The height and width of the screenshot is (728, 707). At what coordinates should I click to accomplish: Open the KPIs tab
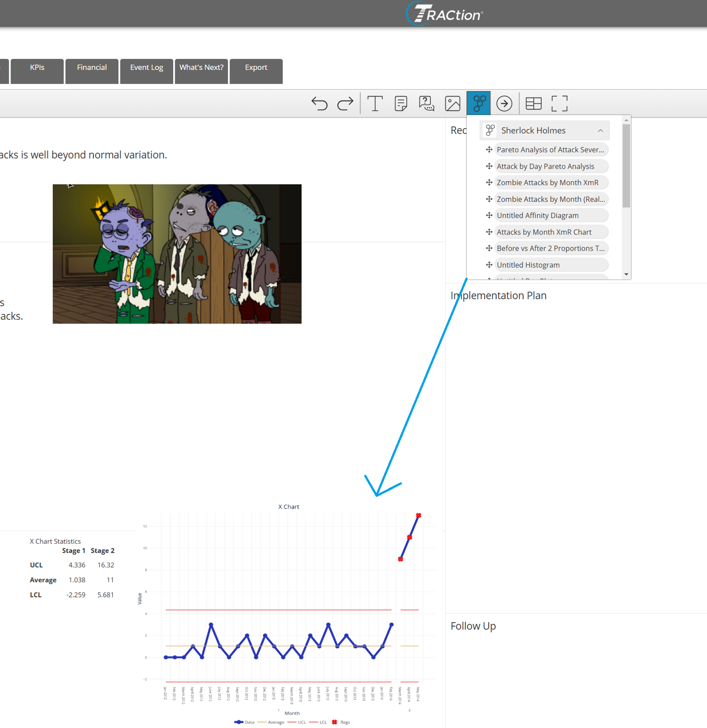click(37, 71)
